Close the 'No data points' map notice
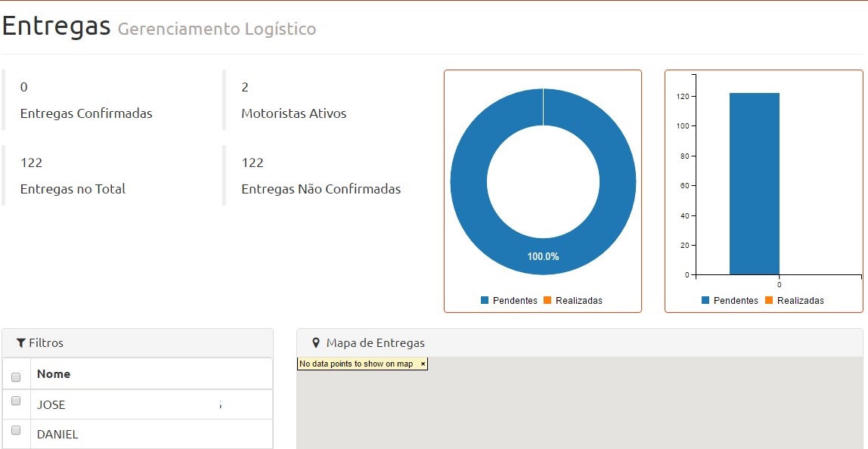The image size is (868, 449). (x=423, y=364)
